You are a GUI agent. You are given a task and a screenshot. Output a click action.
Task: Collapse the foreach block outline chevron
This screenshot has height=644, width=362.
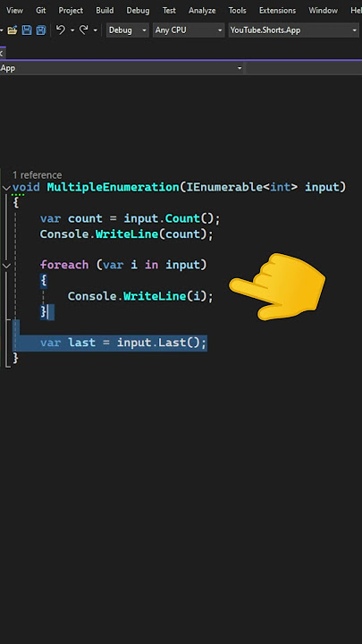click(x=6, y=266)
